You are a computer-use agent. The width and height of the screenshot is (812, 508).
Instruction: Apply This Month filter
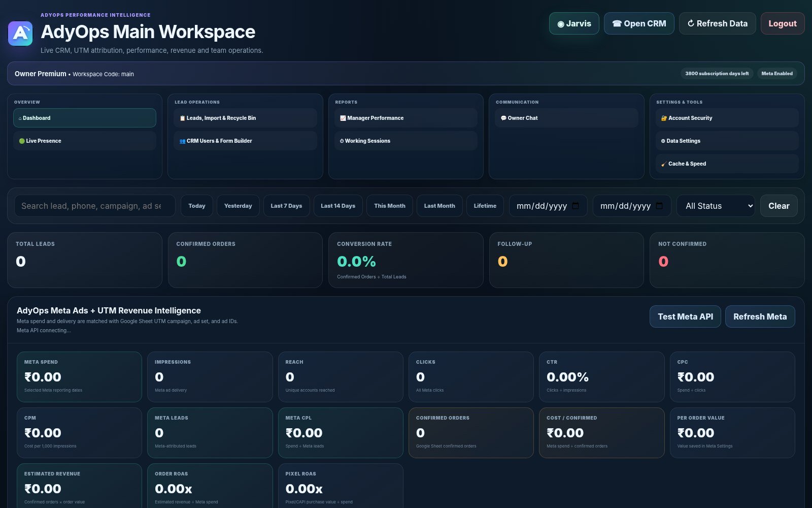pos(390,206)
